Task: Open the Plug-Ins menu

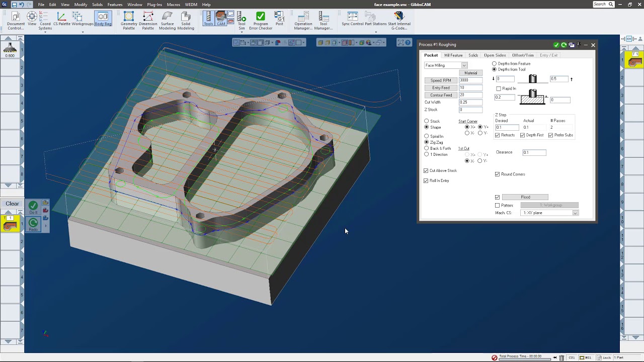Action: pos(154,5)
